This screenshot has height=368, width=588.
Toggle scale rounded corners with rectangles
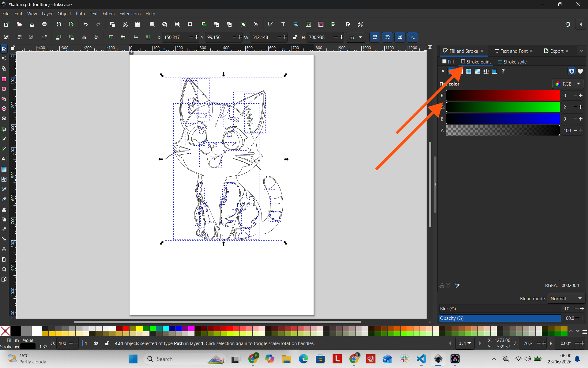tap(387, 37)
